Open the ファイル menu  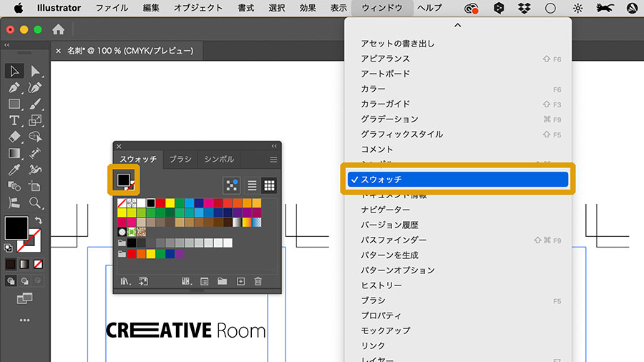point(112,8)
